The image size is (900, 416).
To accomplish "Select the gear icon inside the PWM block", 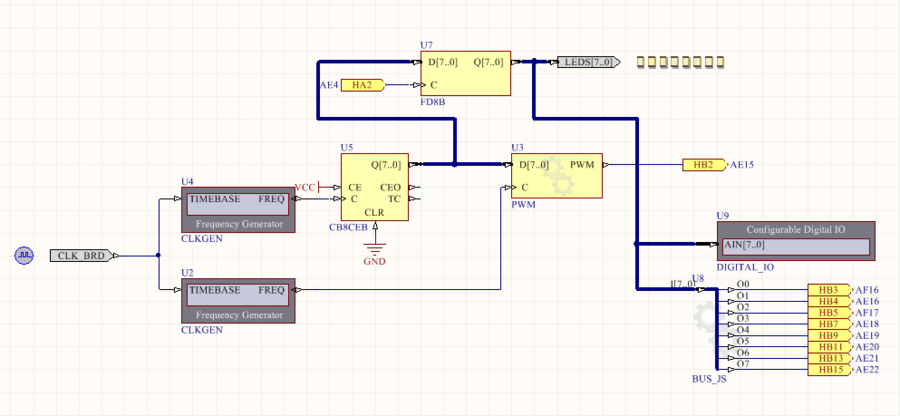I will 558,181.
